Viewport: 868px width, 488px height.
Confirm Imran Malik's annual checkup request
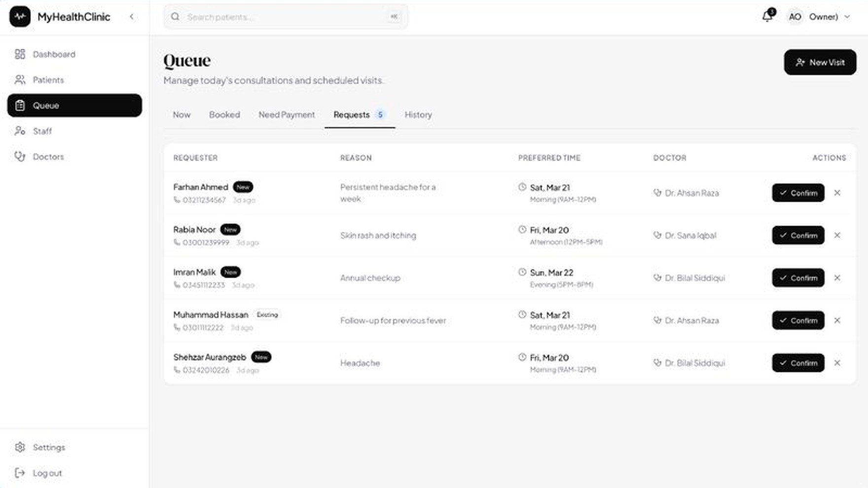coord(798,278)
